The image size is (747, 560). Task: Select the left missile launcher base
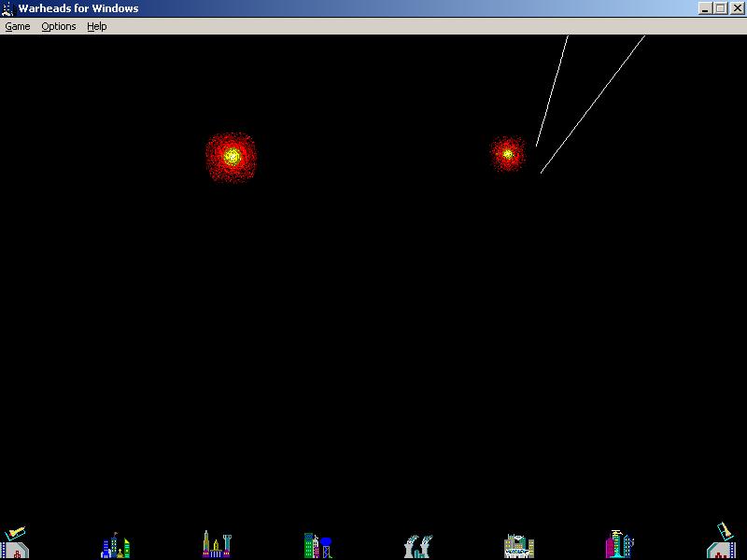14,542
